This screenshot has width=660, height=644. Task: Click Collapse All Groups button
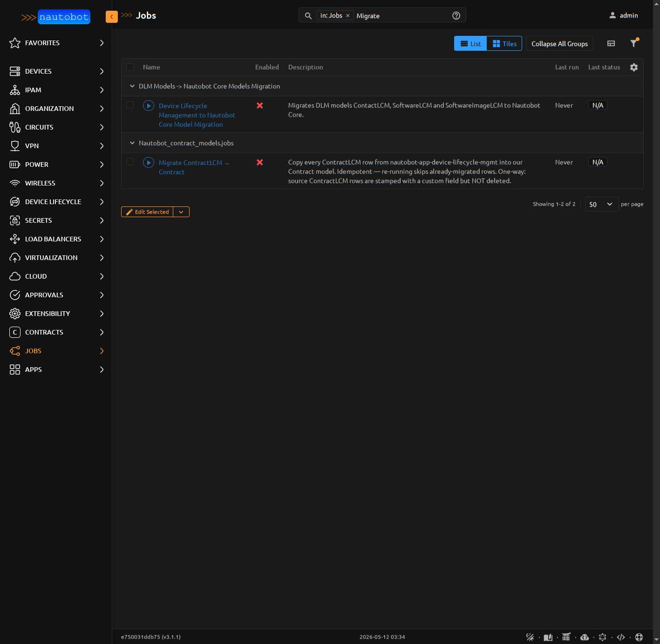559,43
